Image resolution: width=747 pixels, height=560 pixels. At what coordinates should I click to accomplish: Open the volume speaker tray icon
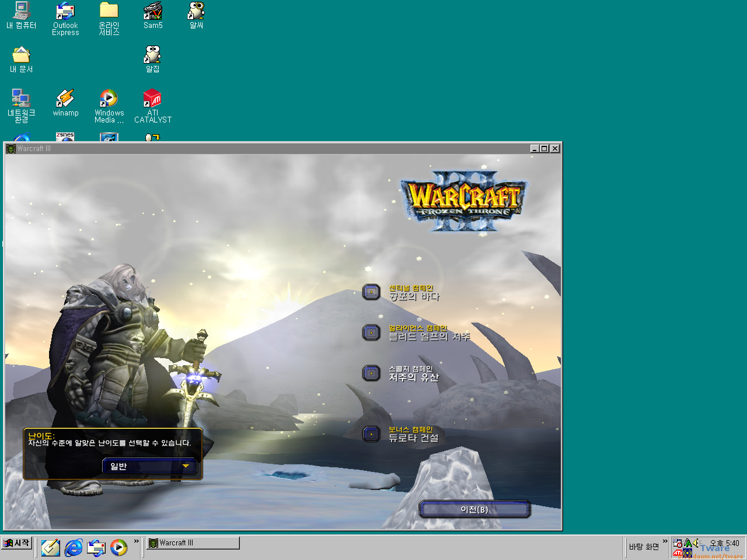(696, 543)
